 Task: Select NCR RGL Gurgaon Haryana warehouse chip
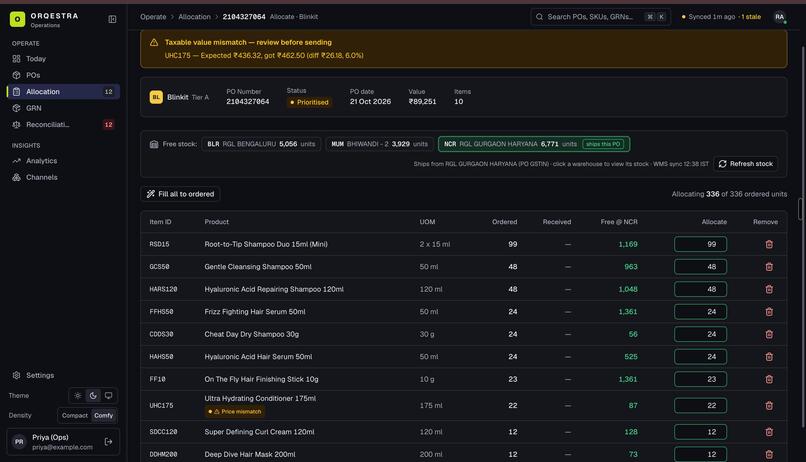[534, 144]
